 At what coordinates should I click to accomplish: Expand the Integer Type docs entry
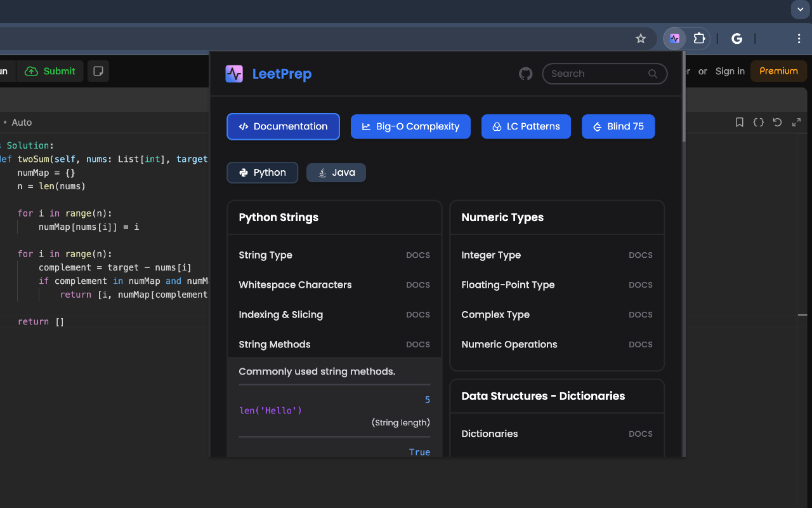(557, 255)
